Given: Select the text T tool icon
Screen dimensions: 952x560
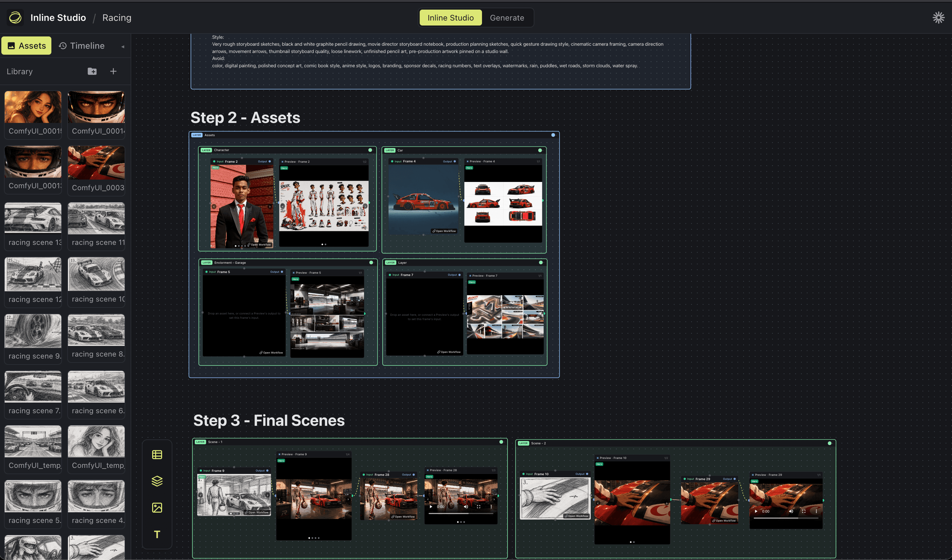Looking at the screenshot, I should coord(157,534).
